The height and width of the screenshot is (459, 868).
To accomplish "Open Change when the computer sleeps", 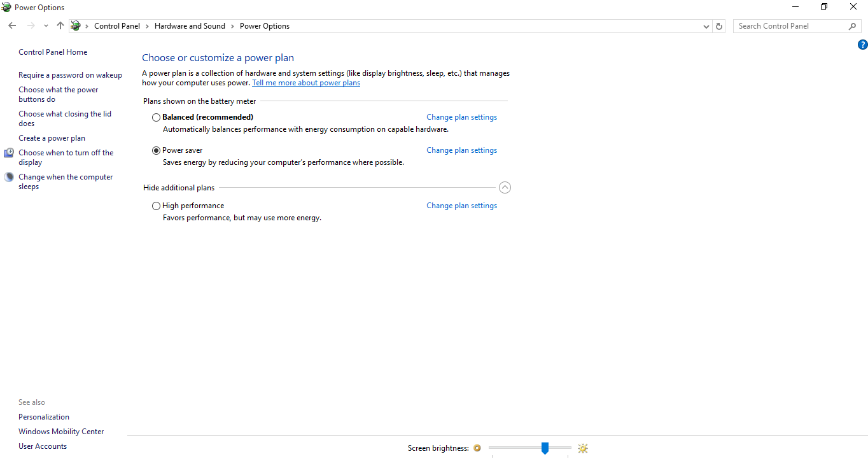I will [x=66, y=181].
